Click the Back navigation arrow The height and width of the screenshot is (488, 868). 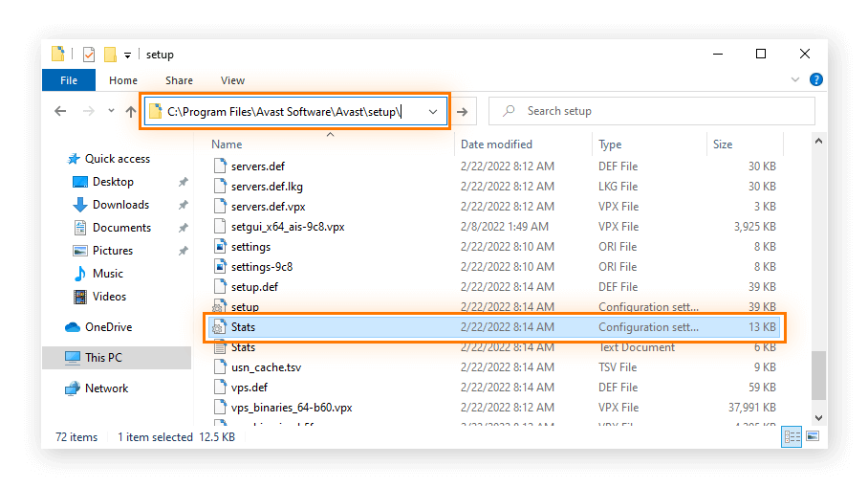click(60, 111)
